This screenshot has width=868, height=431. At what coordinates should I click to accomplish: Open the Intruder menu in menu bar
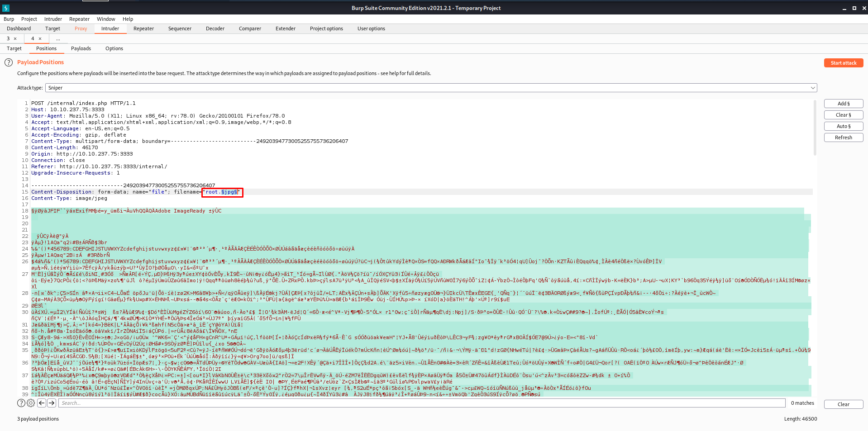click(x=53, y=19)
